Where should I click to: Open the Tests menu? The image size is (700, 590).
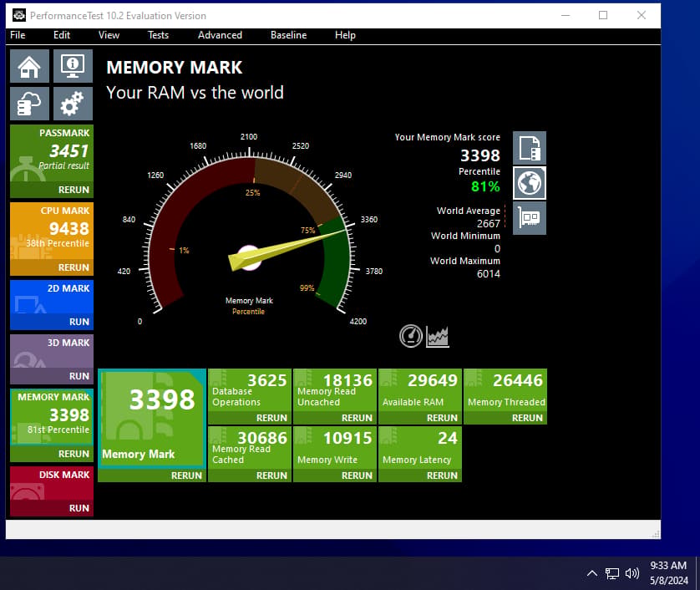(158, 35)
